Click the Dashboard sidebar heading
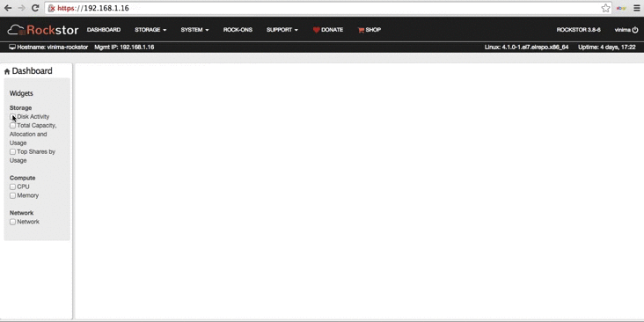 click(32, 71)
